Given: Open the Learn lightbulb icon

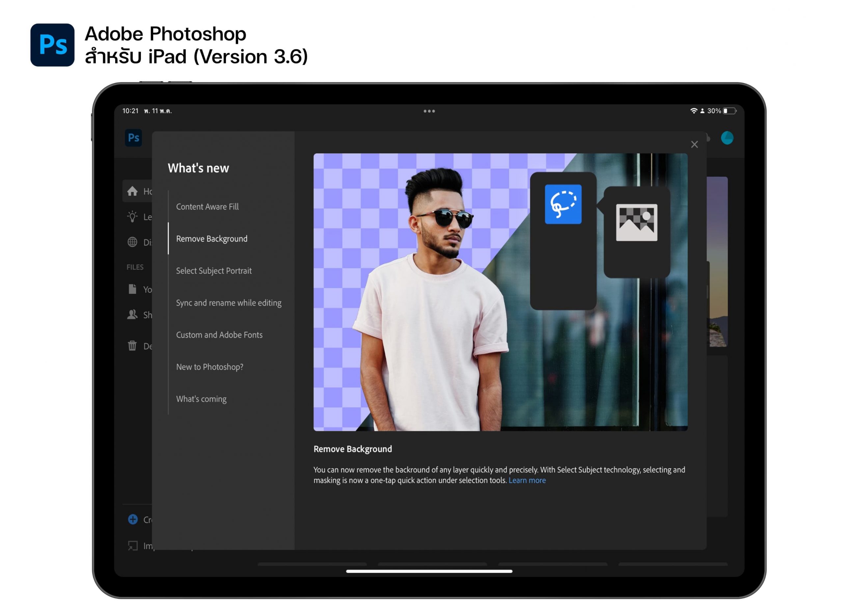Looking at the screenshot, I should point(132,217).
